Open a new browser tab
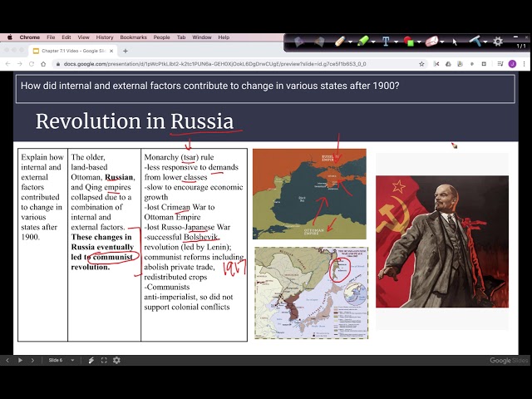Screen dimensions: 532x399 (x=126, y=51)
